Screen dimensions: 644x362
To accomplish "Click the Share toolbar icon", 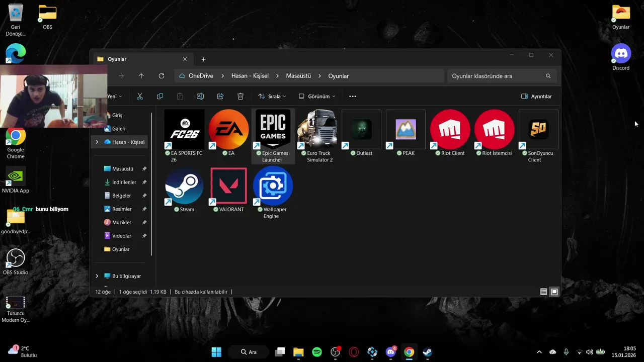I will click(x=220, y=96).
